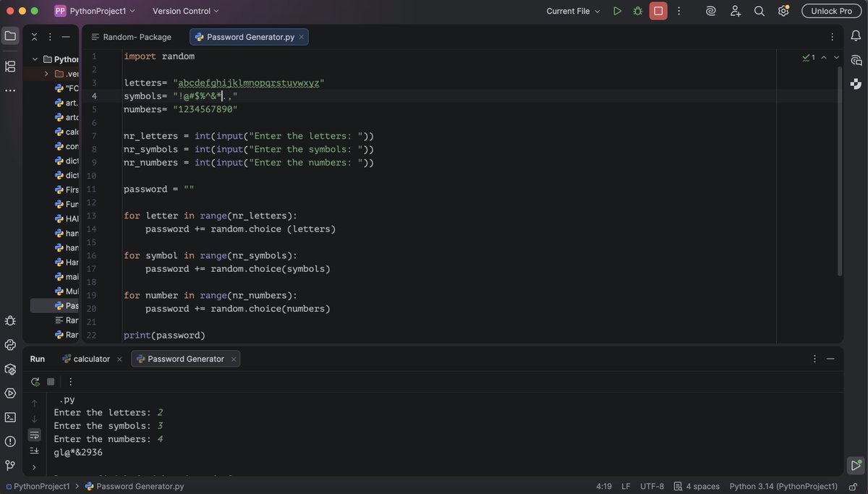Change the UTF-8 file encoding
This screenshot has width=868, height=494.
point(652,486)
